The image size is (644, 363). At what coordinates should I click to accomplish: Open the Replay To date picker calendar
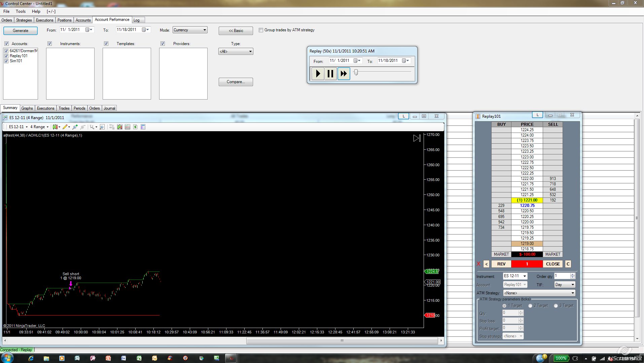pos(406,61)
